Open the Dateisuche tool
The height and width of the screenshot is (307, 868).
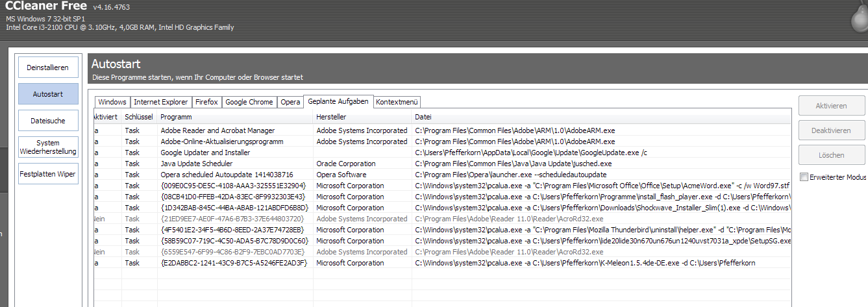pos(48,121)
